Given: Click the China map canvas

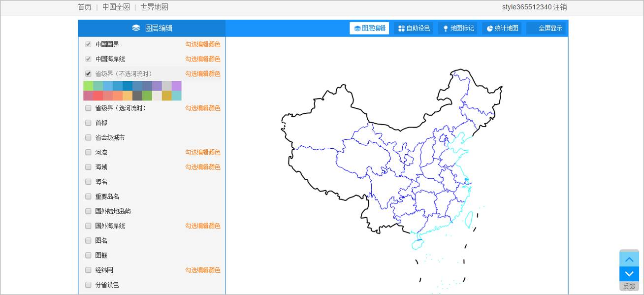Looking at the screenshot, I should point(396,165).
